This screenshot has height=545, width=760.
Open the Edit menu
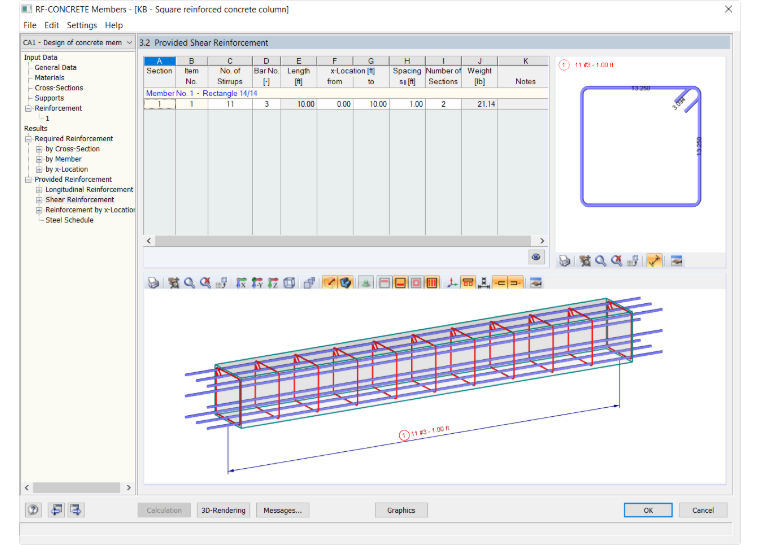(x=51, y=25)
